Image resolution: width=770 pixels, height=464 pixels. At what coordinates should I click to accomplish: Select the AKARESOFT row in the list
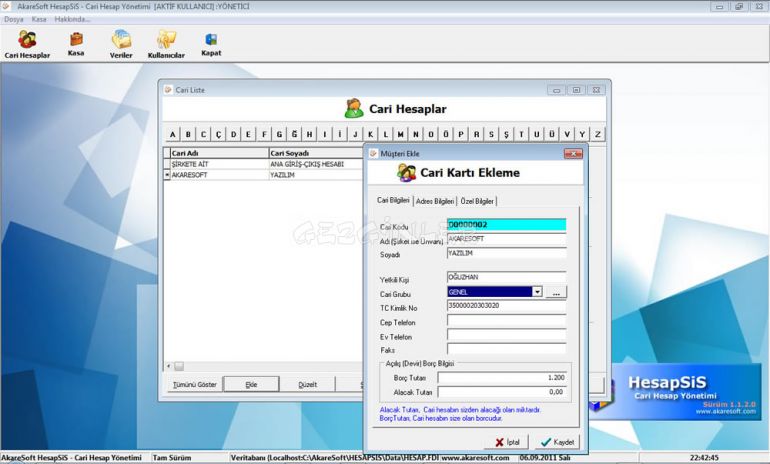coord(265,175)
